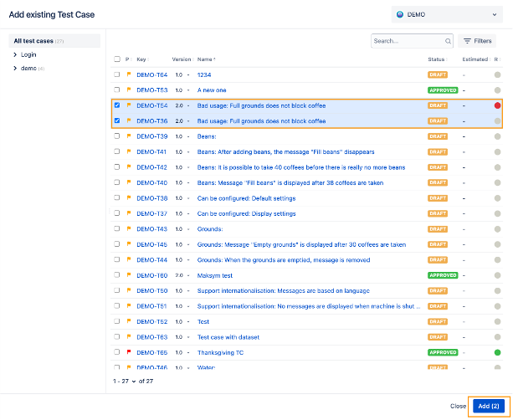Click the red result dot for DEMO-T54
Image resolution: width=513 pixels, height=420 pixels.
click(x=497, y=105)
